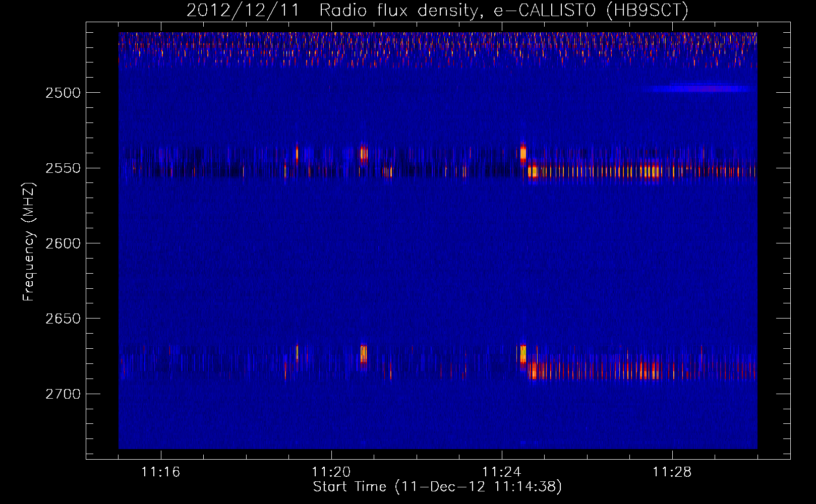Click the 2700 frequency tick label
Viewport: 816px width, 504px height.
[63, 394]
